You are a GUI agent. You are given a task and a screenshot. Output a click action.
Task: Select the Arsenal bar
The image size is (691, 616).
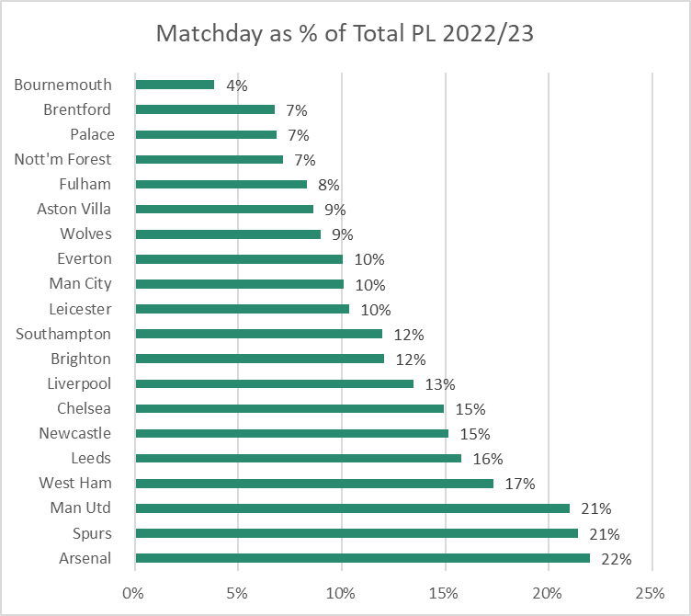pyautogui.click(x=363, y=558)
